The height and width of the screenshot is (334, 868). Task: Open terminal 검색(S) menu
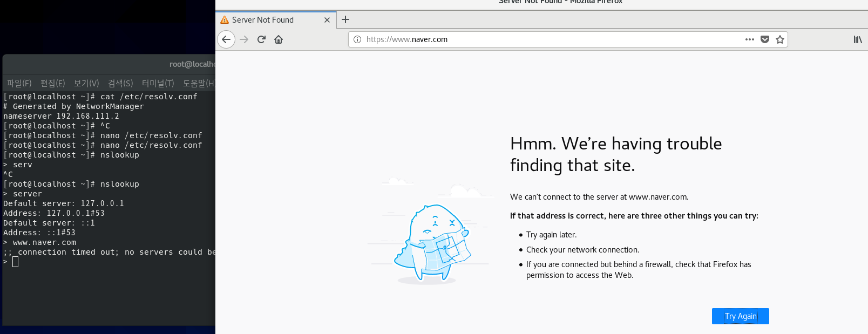click(120, 83)
